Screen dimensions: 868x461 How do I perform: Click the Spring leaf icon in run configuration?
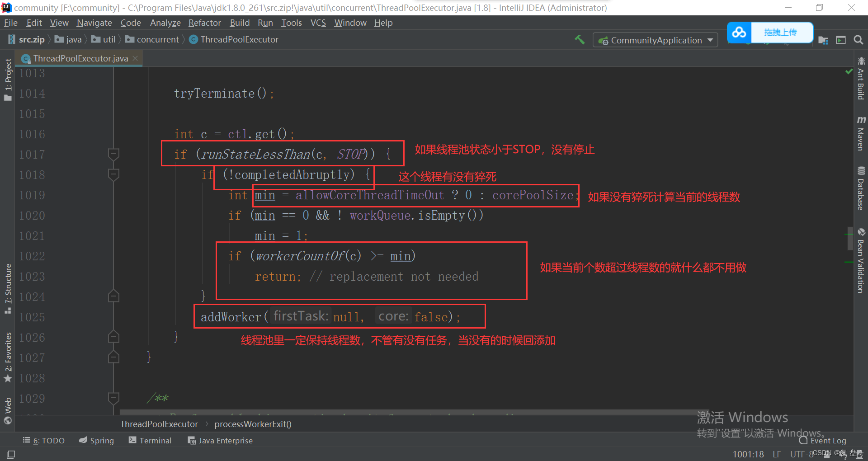pyautogui.click(x=603, y=41)
